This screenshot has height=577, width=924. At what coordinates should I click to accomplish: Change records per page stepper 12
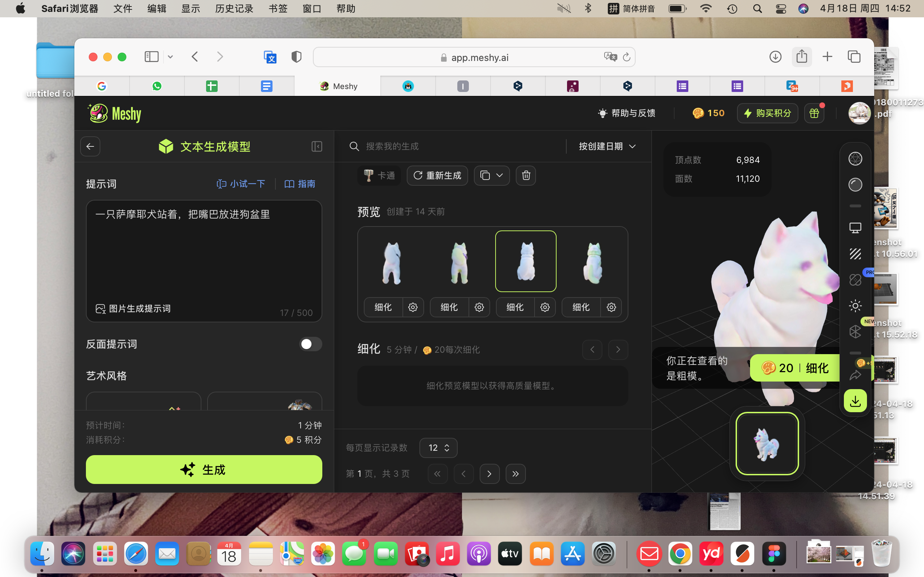coord(438,448)
